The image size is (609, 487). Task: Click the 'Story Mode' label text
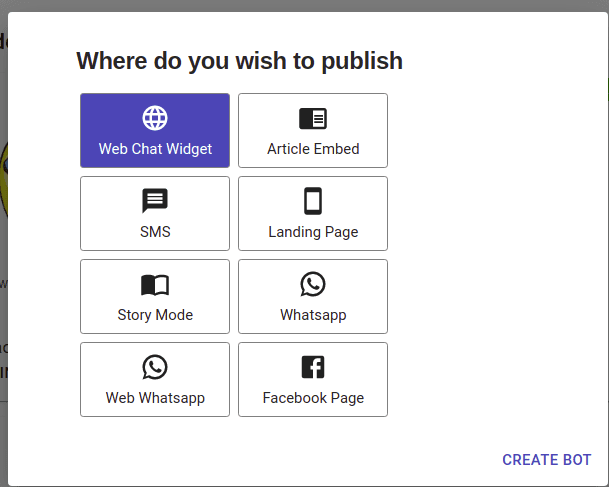(155, 315)
